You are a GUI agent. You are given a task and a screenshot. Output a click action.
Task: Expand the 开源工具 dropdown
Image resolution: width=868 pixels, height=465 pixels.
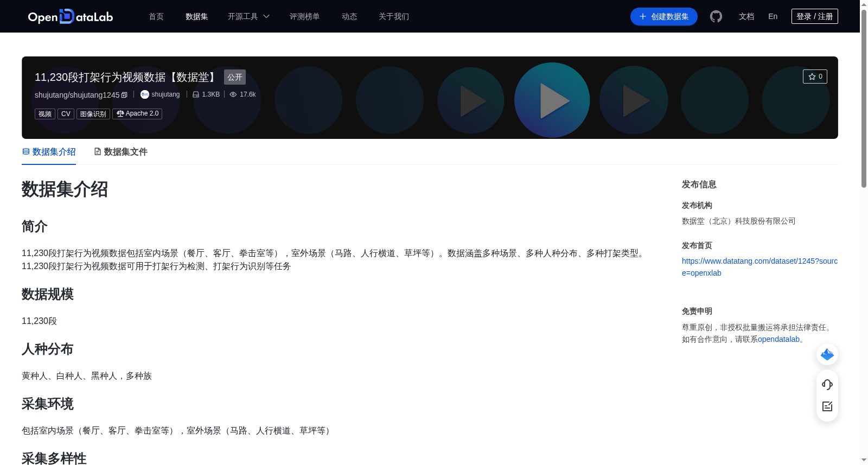tap(248, 16)
